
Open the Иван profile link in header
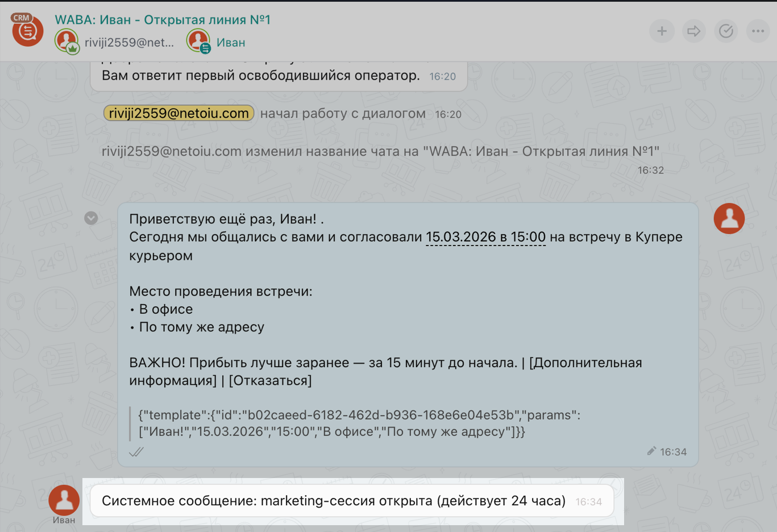(x=231, y=43)
